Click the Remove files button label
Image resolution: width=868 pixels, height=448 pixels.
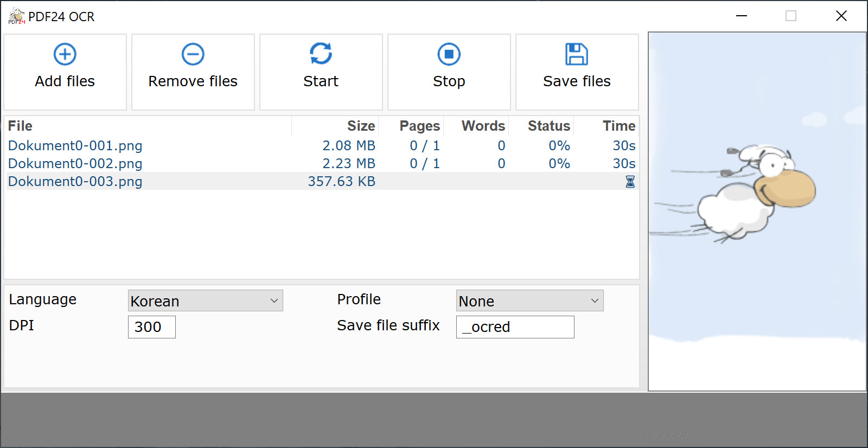193,81
